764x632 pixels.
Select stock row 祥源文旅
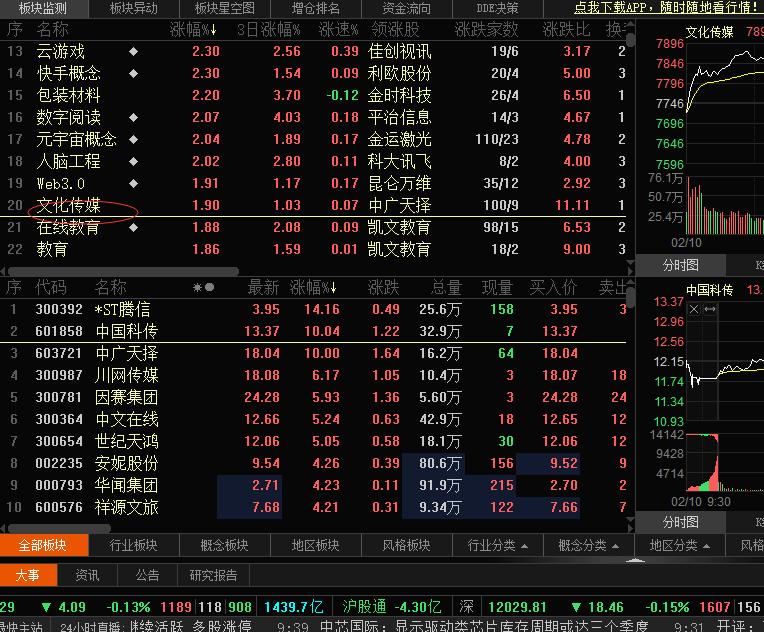pyautogui.click(x=313, y=507)
